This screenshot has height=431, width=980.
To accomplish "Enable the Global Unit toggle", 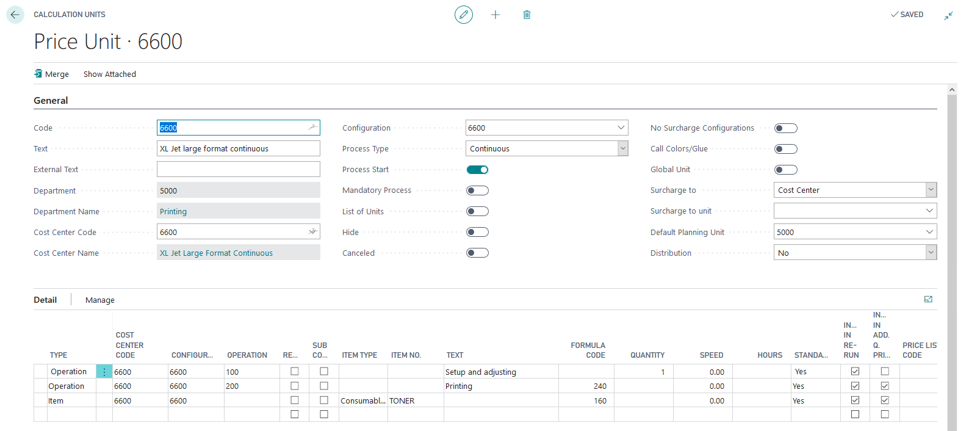I will tap(786, 170).
